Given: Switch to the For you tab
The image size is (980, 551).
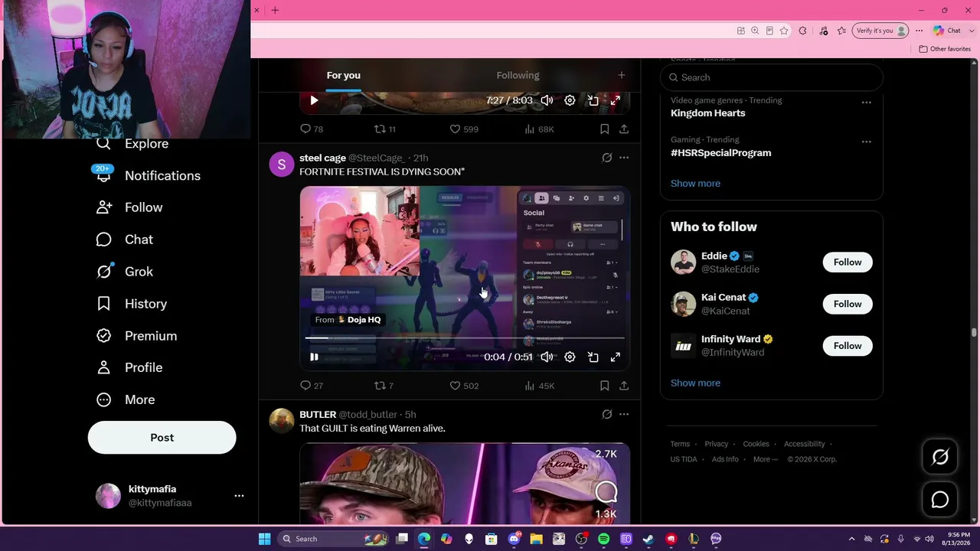Looking at the screenshot, I should tap(344, 75).
